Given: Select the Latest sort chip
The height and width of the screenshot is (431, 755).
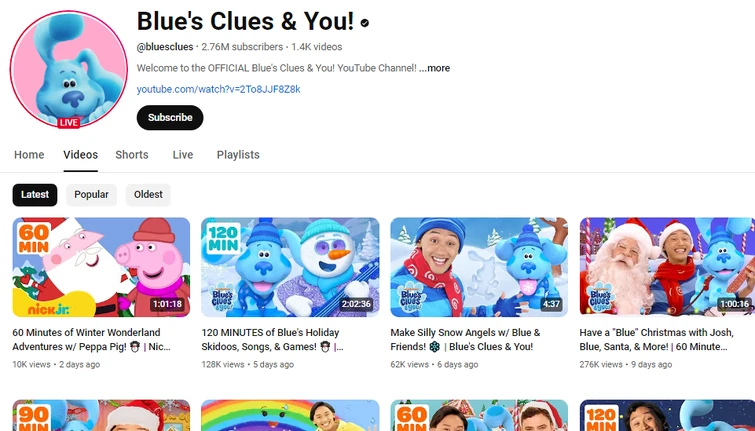Looking at the screenshot, I should (35, 195).
